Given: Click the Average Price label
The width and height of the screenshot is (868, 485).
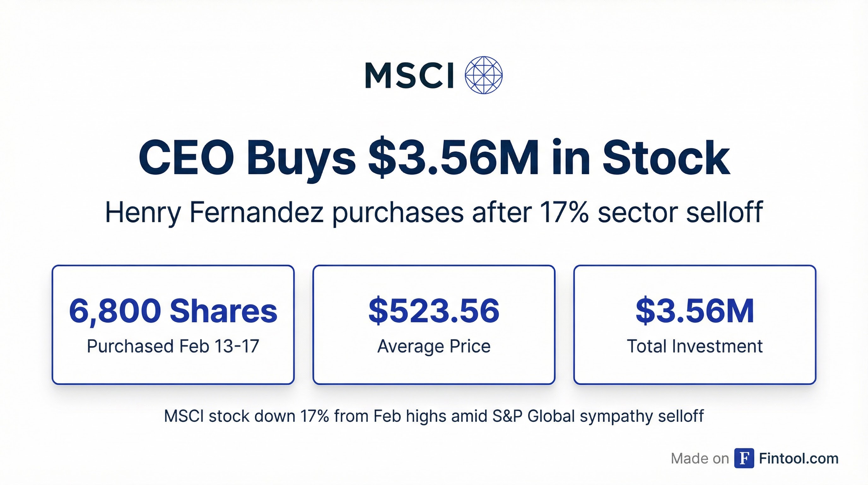Looking at the screenshot, I should [434, 346].
